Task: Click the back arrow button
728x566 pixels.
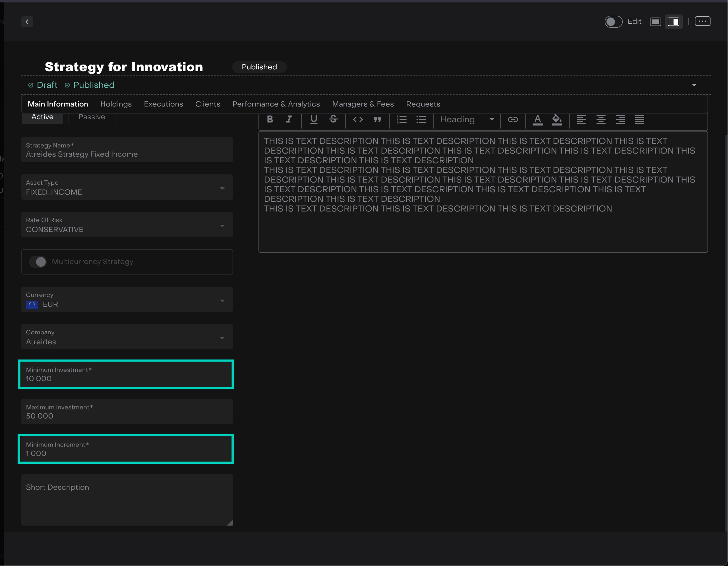Action: (27, 22)
